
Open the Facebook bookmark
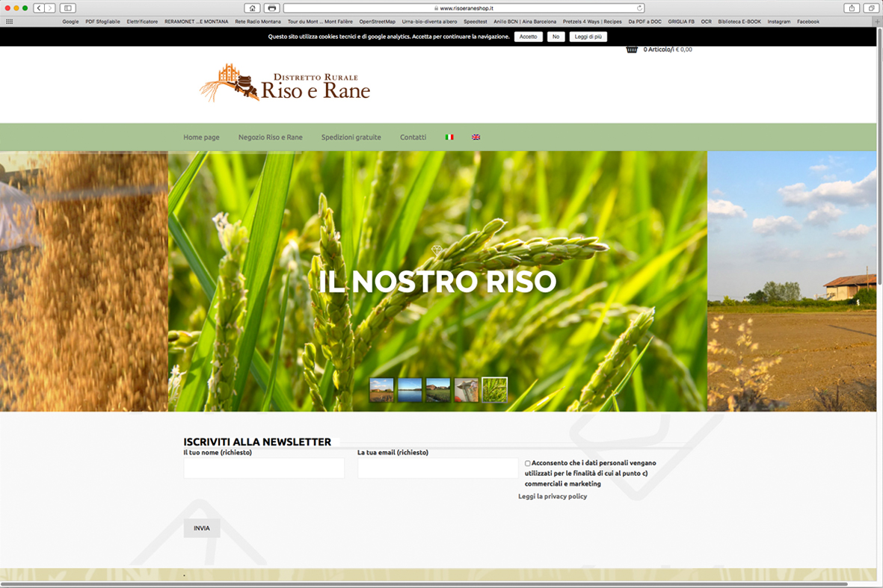pyautogui.click(x=808, y=22)
